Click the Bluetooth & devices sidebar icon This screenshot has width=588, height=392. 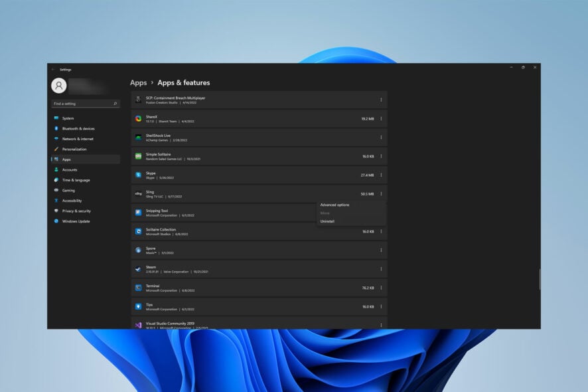tap(56, 128)
